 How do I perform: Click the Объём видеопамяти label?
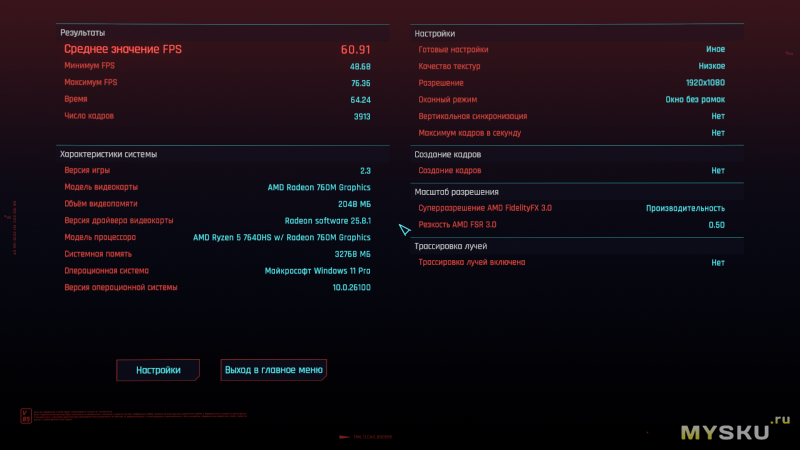tap(101, 204)
